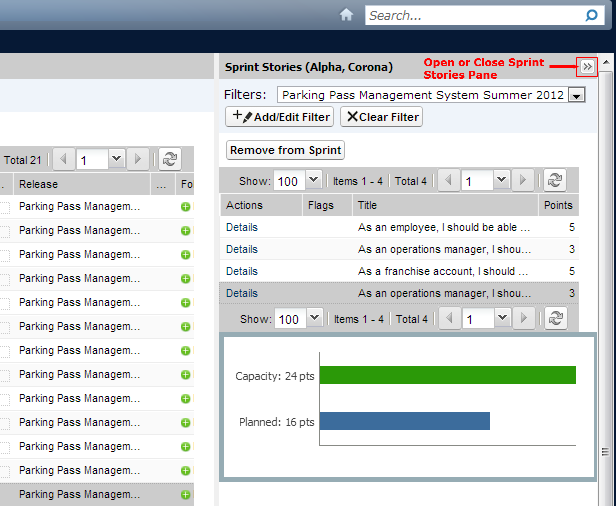Click the vertical scrollbar thumb grip
Screen dimensions: 616x506
pyautogui.click(x=605, y=451)
